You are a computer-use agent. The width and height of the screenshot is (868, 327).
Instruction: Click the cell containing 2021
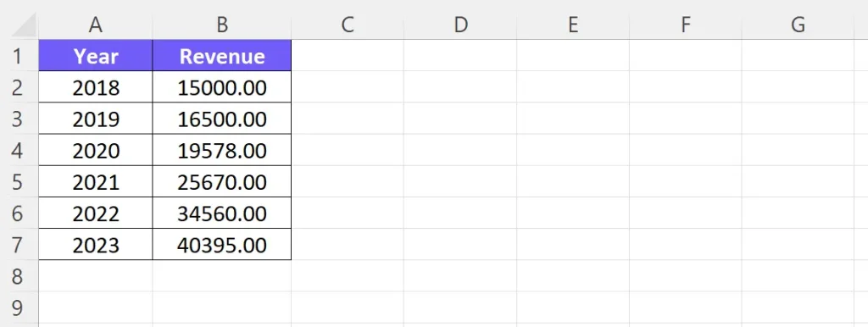(96, 181)
